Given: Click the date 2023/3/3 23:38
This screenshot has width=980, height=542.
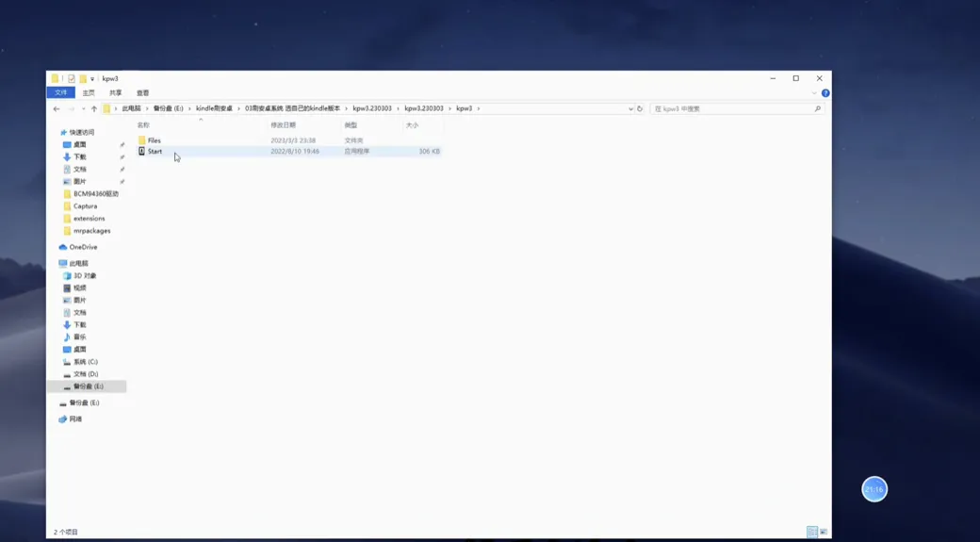Looking at the screenshot, I should pyautogui.click(x=293, y=140).
